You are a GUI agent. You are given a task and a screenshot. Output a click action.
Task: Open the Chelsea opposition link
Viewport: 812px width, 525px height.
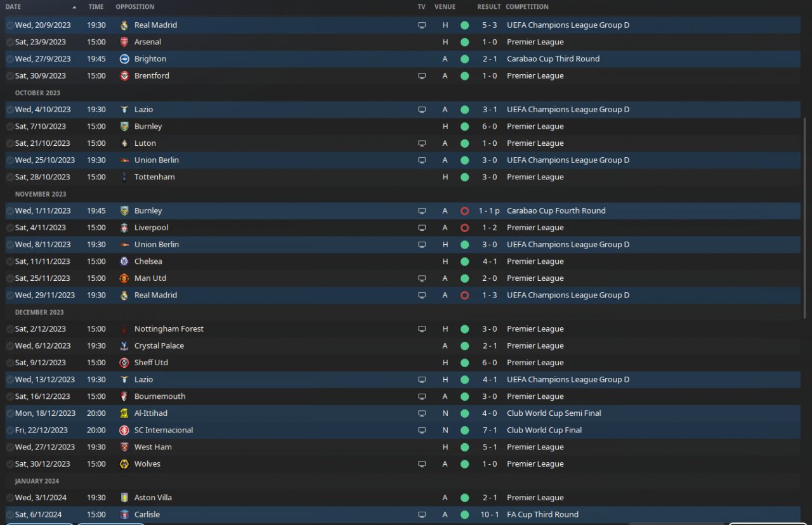pyautogui.click(x=148, y=261)
